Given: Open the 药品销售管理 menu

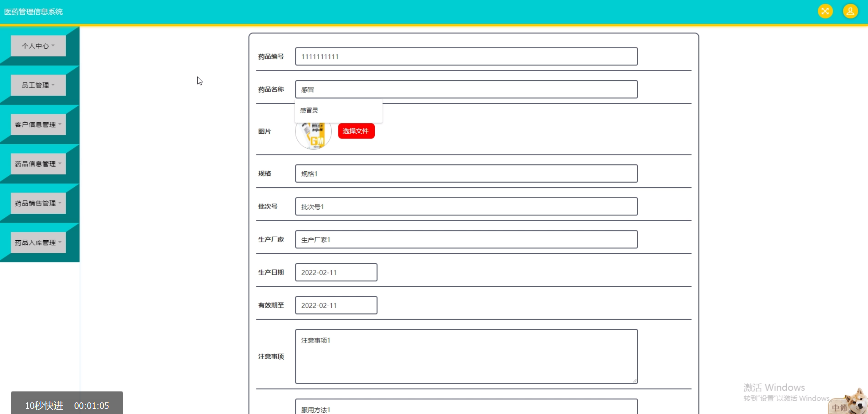Looking at the screenshot, I should 38,203.
